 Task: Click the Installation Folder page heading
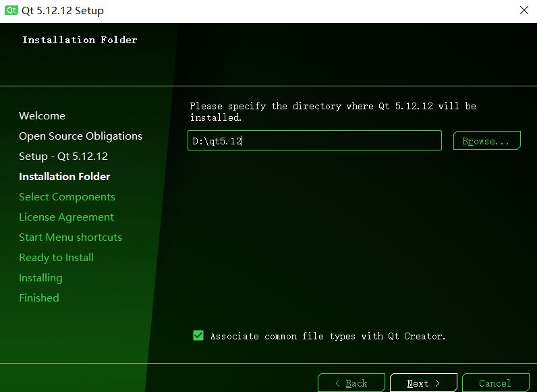click(80, 40)
